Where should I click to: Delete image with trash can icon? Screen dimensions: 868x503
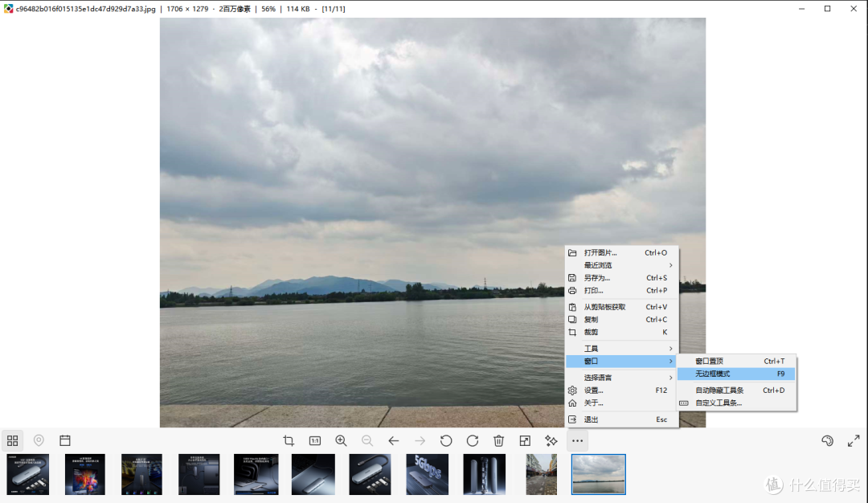point(499,440)
